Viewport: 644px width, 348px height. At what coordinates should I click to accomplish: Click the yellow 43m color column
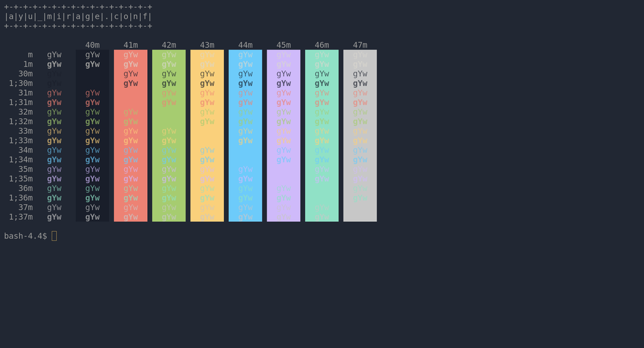pyautogui.click(x=207, y=136)
